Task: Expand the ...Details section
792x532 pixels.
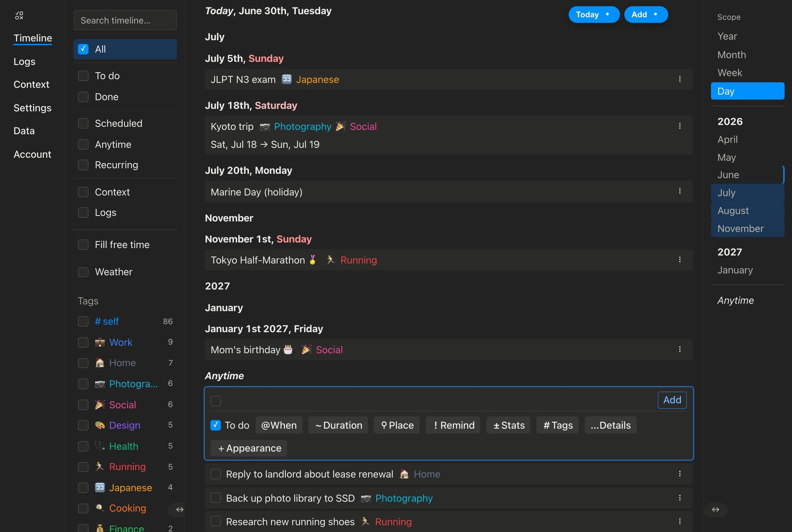Action: (610, 425)
